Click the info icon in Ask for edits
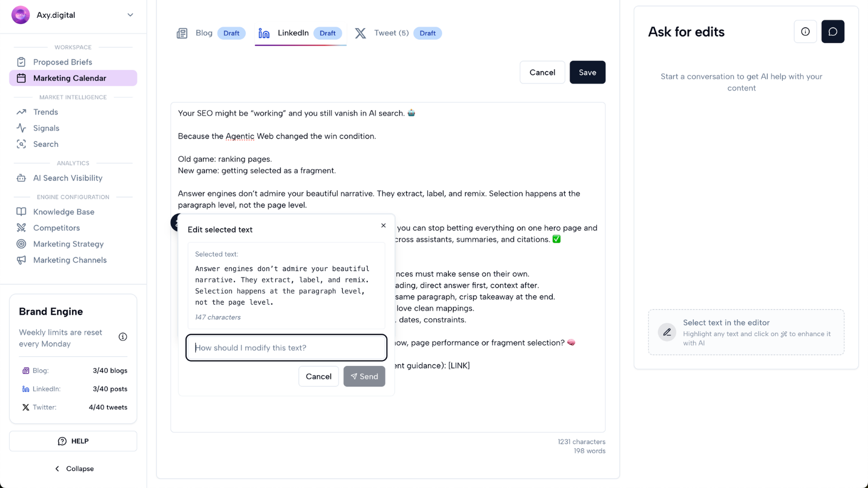 pos(805,31)
